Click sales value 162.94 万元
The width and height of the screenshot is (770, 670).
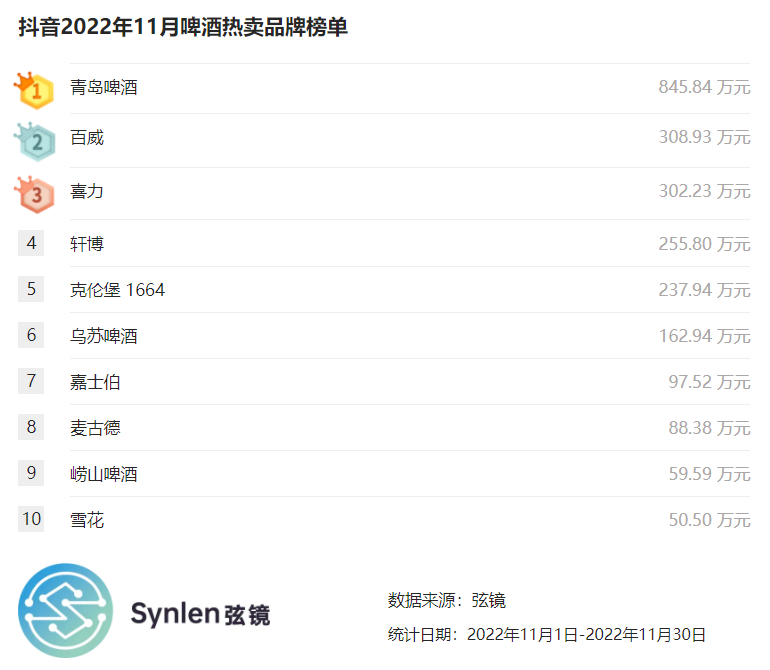(704, 336)
